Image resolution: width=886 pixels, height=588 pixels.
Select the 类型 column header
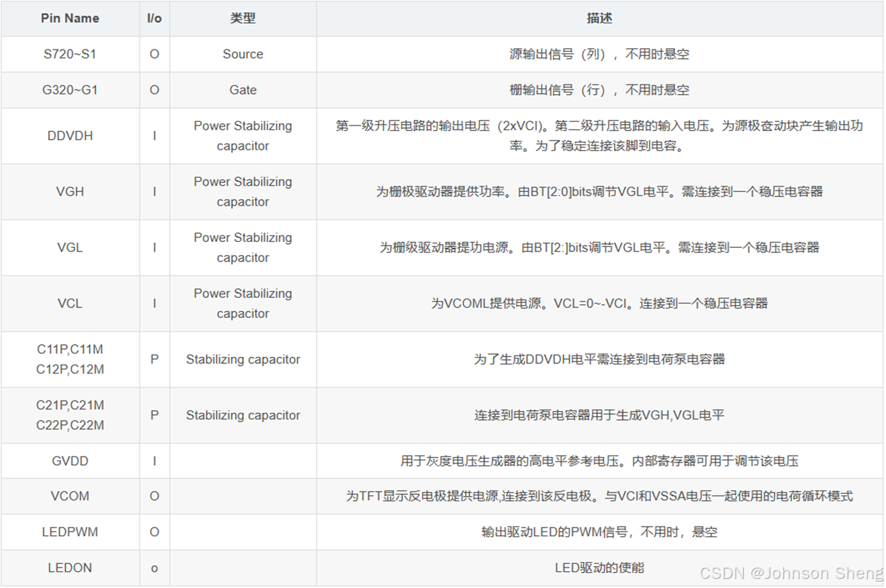(243, 18)
